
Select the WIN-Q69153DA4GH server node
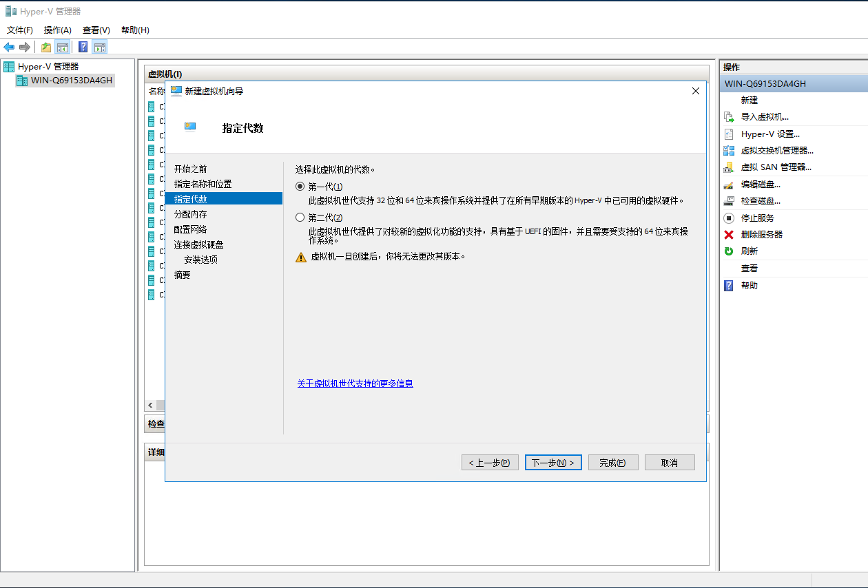pos(71,81)
